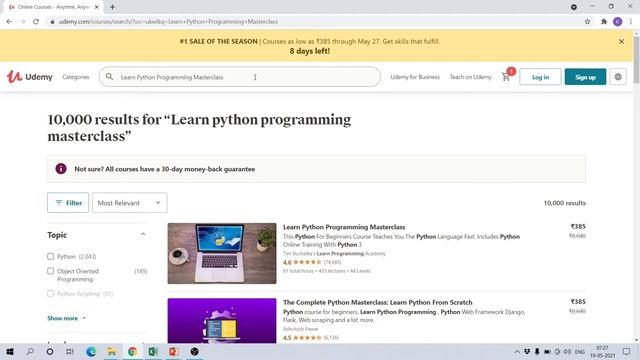
Task: Reload the page with refresh icon
Action: (36, 22)
